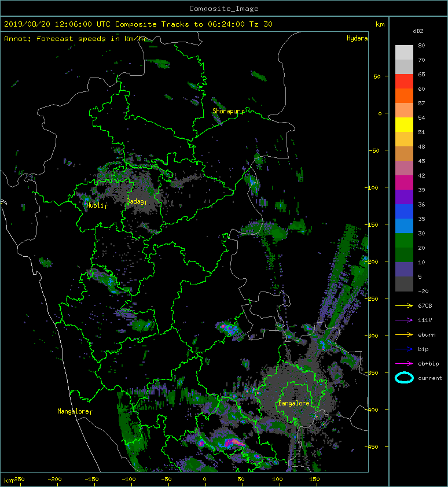Pick the slate purple swatch between 10 and 5
The width and height of the screenshot is (448, 487).
click(404, 269)
